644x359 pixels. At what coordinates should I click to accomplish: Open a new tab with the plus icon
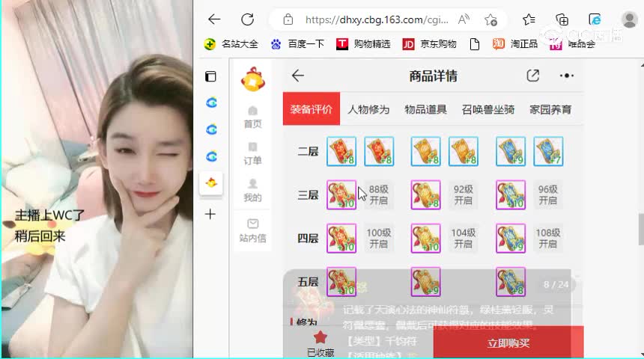point(210,214)
